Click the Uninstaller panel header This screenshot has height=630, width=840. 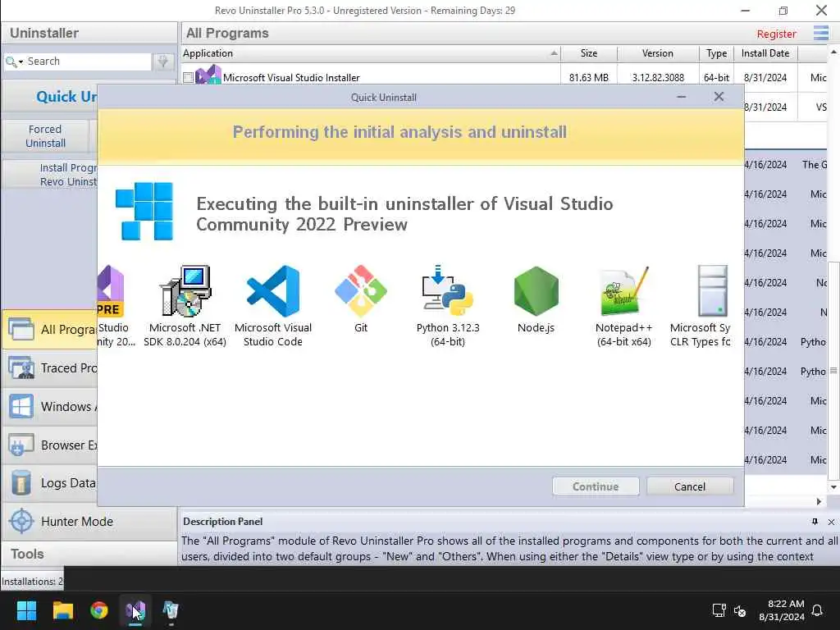89,33
